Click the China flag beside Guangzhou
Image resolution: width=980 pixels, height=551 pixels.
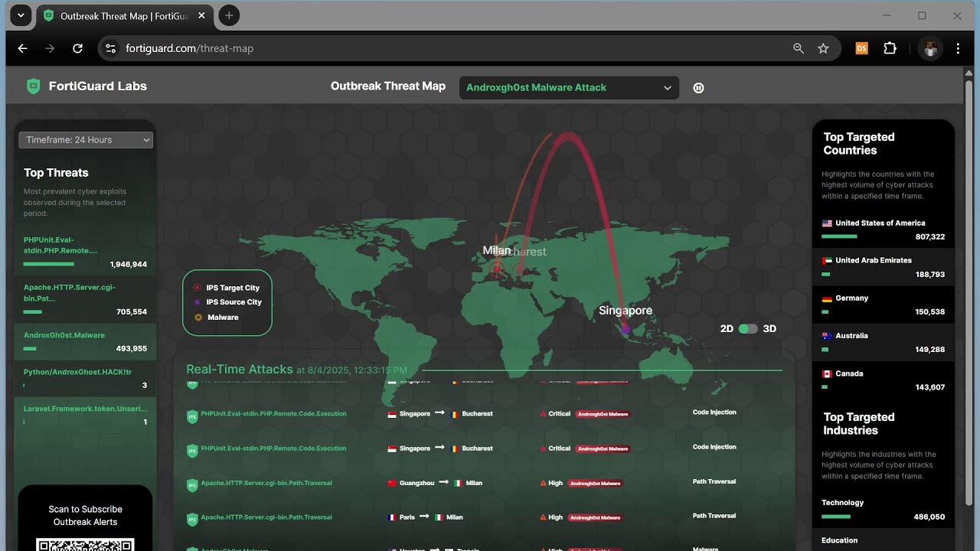393,483
